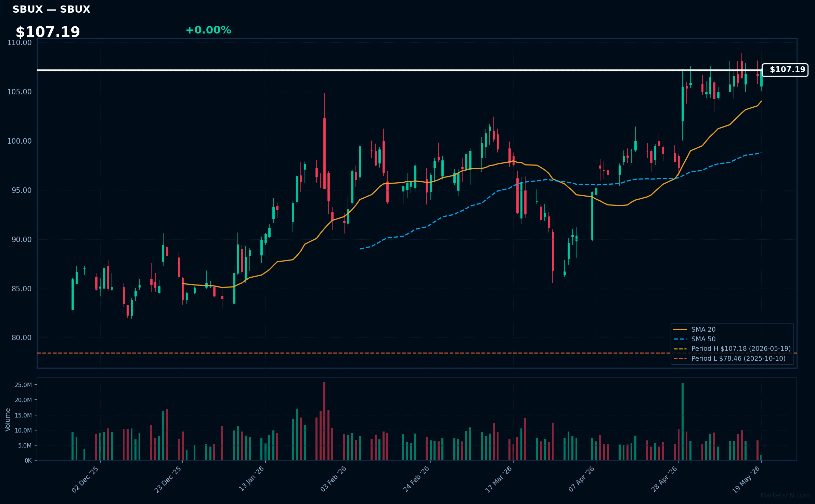This screenshot has height=504, width=815.
Task: Click the 23 Dec '25 date label
Action: [x=168, y=479]
